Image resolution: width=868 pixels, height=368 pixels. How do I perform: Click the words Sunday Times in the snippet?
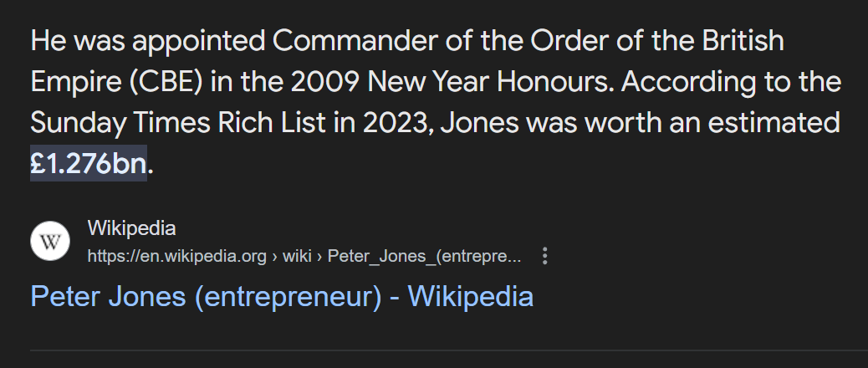pos(120,123)
